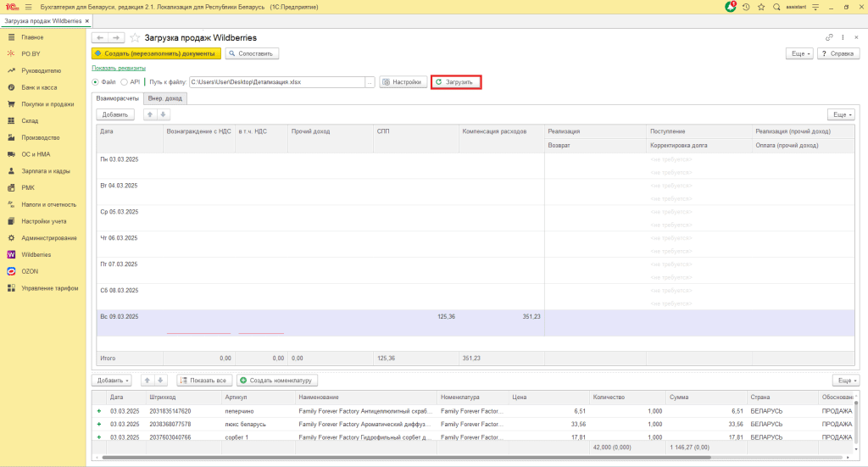Click the favorites star in title bar
Screen dimensions: 868x467
(x=761, y=7)
